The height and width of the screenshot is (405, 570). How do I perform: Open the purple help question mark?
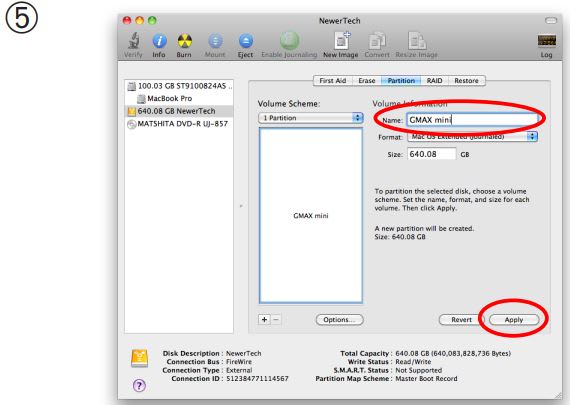139,385
